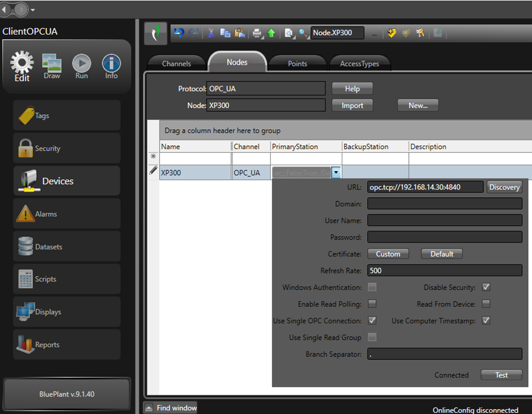Screen dimensions: 532x414
Task: Click the Copy icon in toolbar
Action: (225, 33)
